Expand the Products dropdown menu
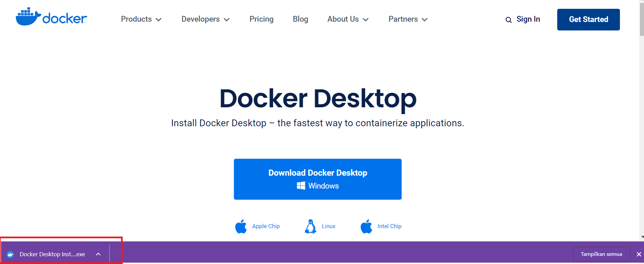 (x=141, y=19)
